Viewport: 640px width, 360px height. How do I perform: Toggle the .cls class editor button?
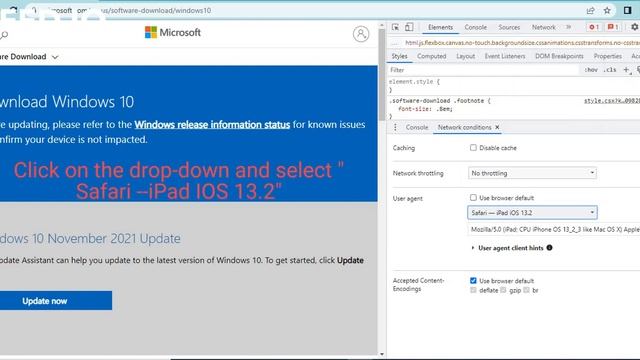click(610, 70)
